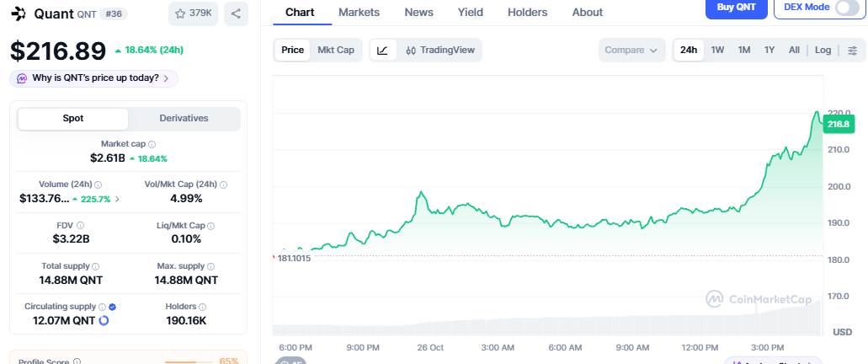This screenshot has height=364, width=868.
Task: Click info icon next to Market cap
Action: point(152,144)
